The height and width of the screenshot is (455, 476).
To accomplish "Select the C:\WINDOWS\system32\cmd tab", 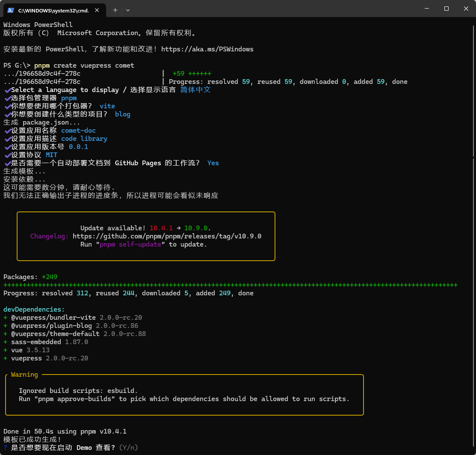I will point(55,10).
